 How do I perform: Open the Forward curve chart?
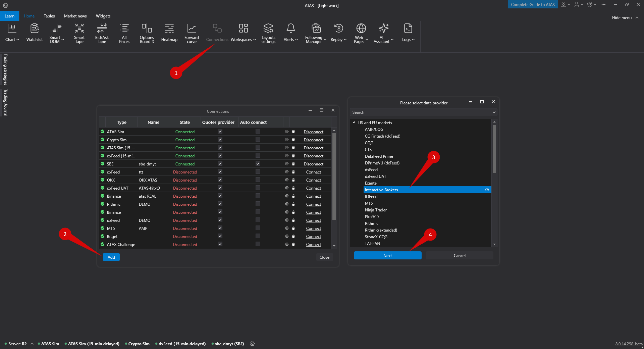click(192, 33)
